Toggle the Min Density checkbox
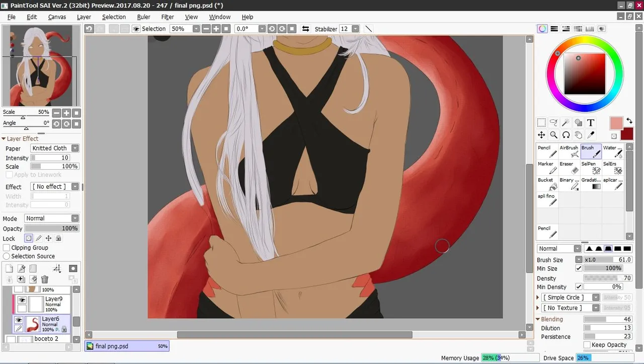 579,287
